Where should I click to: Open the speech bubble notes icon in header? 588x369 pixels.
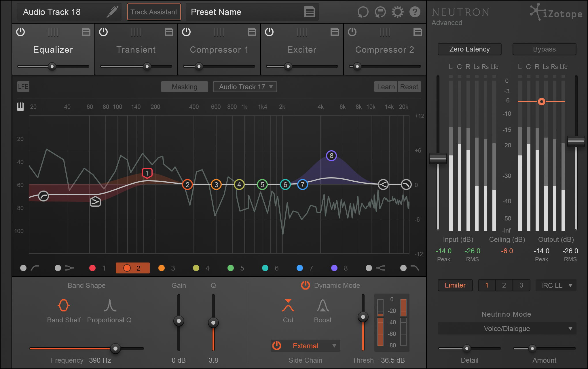(380, 12)
